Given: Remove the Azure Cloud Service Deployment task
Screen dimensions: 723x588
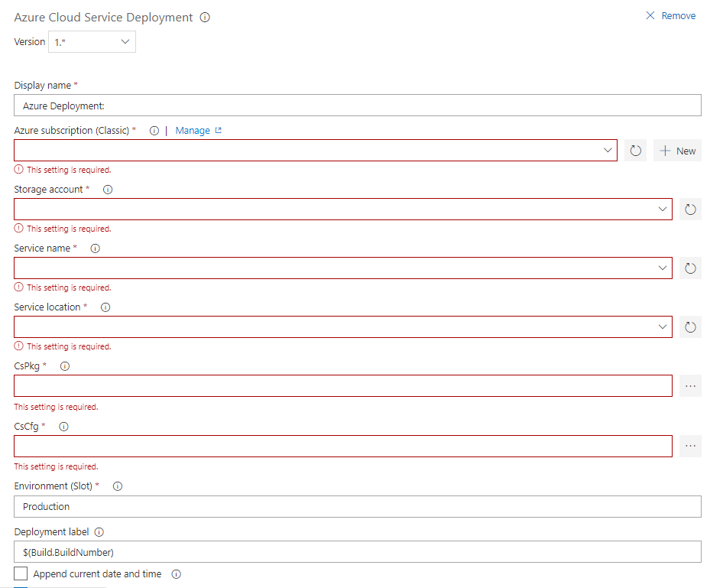Looking at the screenshot, I should (671, 16).
